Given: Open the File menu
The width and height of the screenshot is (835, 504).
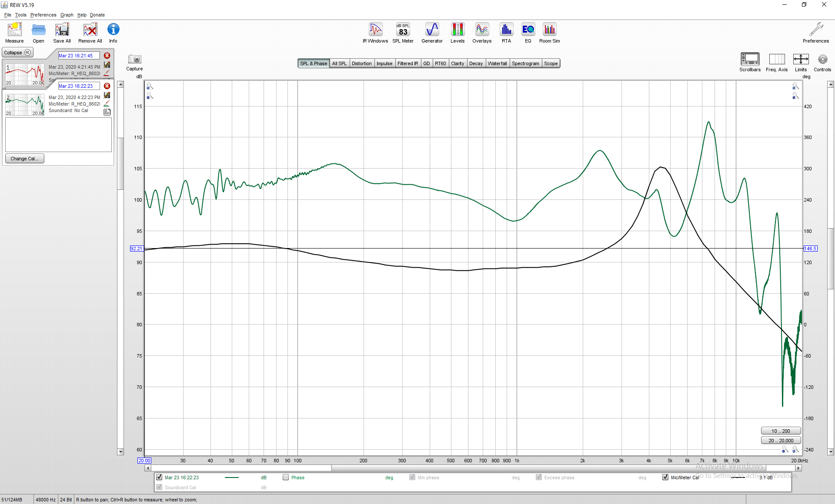Looking at the screenshot, I should point(8,15).
